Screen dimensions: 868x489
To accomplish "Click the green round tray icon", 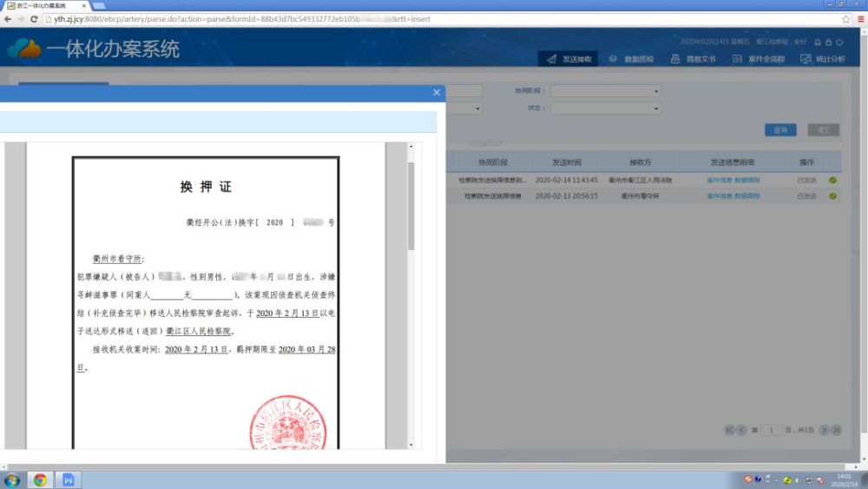I will click(786, 480).
